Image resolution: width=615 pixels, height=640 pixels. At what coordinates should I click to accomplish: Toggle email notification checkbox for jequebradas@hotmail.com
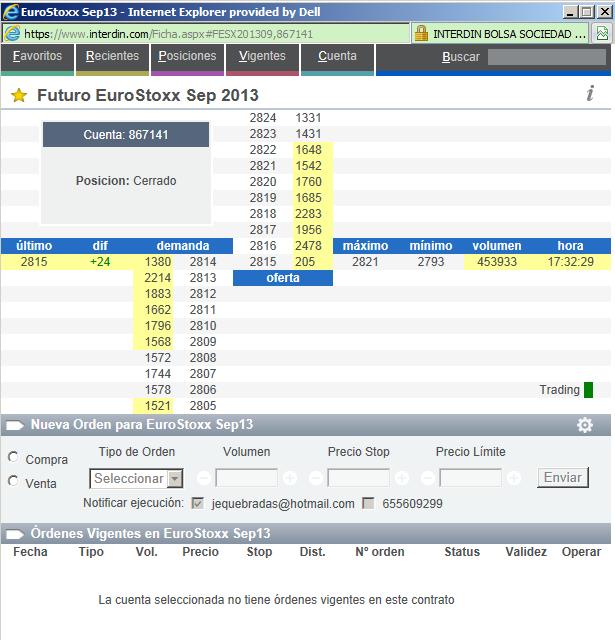point(198,503)
